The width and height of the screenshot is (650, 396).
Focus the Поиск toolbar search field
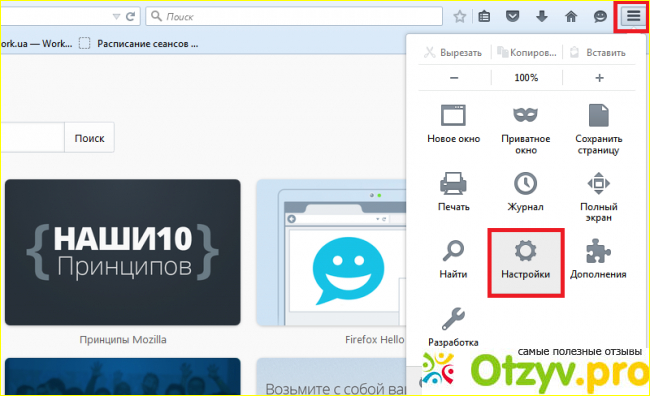[x=294, y=16]
